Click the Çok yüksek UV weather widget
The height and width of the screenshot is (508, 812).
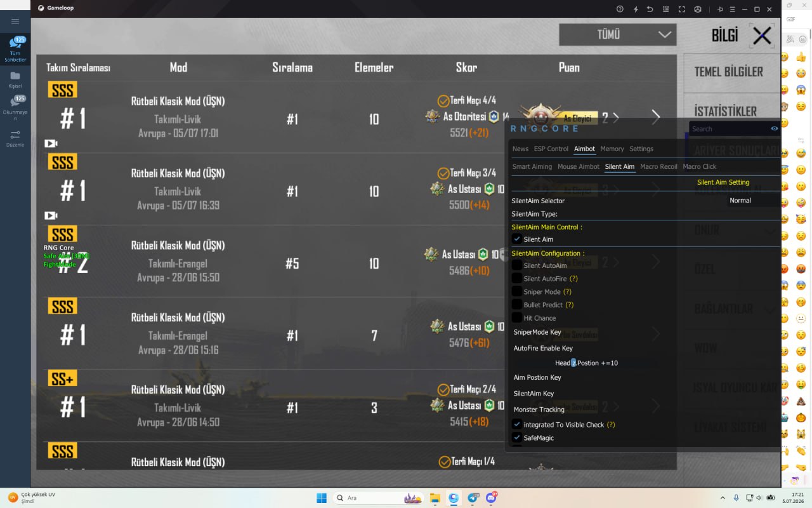(32, 497)
